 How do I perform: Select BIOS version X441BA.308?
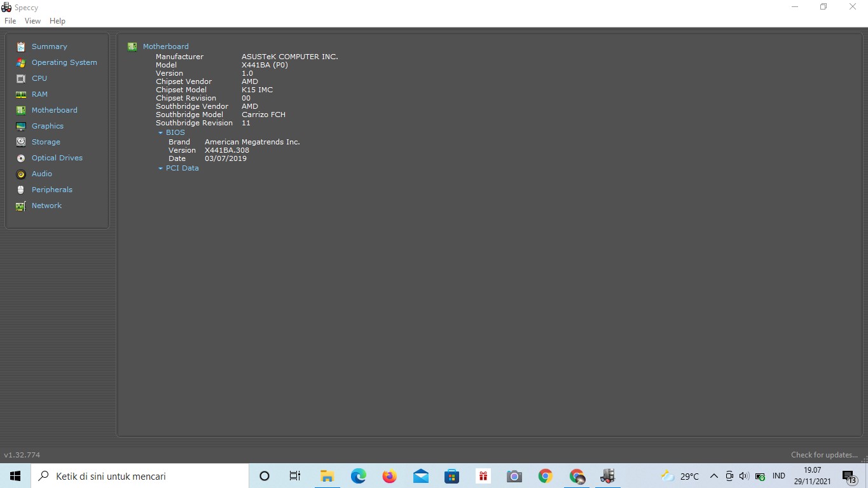coord(227,150)
